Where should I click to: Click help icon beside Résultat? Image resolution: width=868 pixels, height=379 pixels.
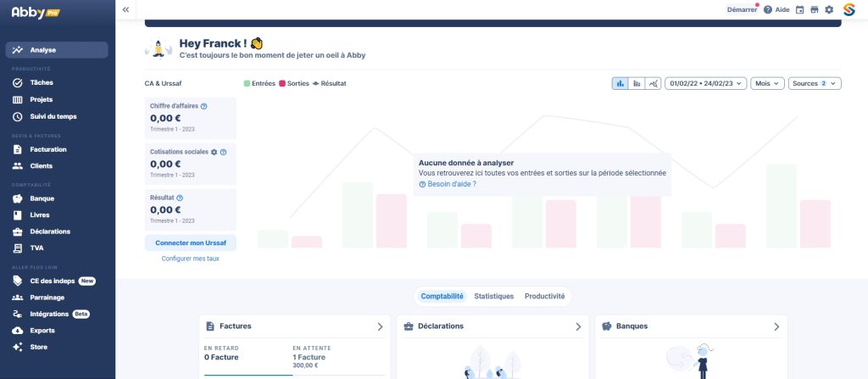click(x=180, y=198)
